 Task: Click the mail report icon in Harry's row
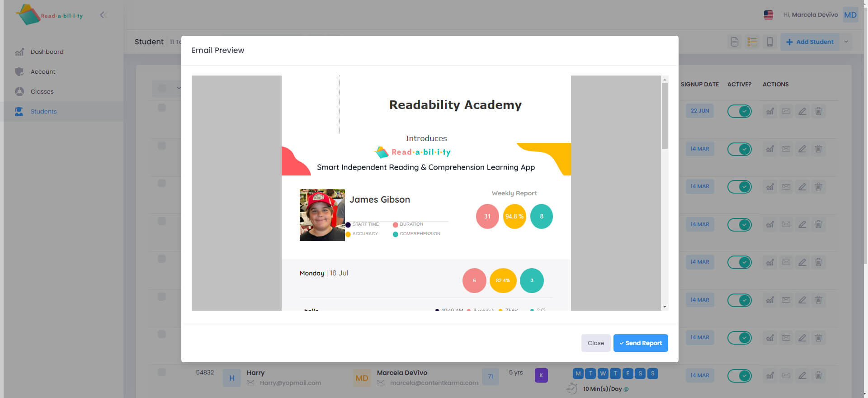click(786, 375)
